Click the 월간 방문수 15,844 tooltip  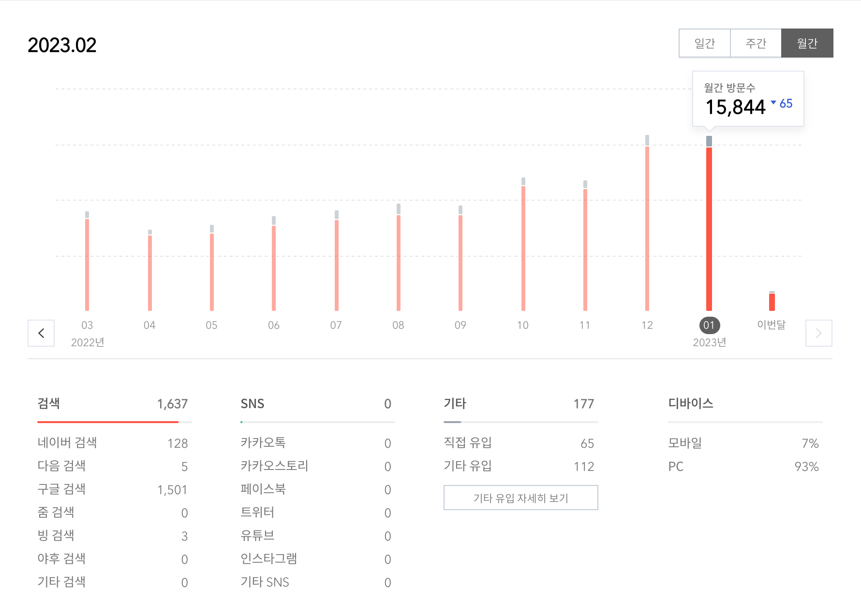(748, 99)
